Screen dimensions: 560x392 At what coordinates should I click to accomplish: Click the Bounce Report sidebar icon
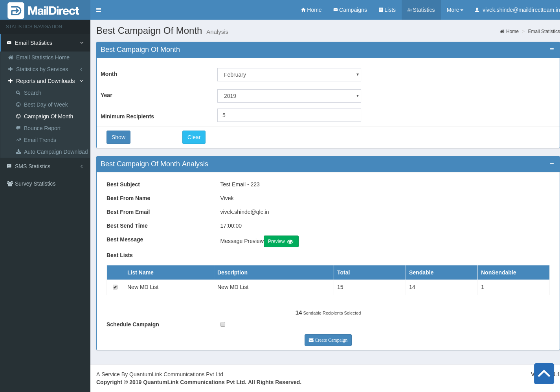click(x=18, y=128)
